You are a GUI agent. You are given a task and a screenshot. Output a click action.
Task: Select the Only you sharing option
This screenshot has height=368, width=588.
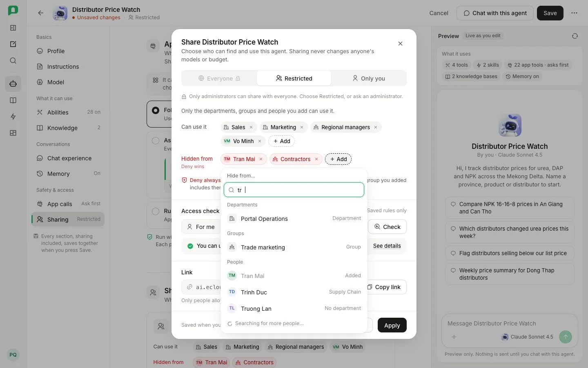coord(369,78)
